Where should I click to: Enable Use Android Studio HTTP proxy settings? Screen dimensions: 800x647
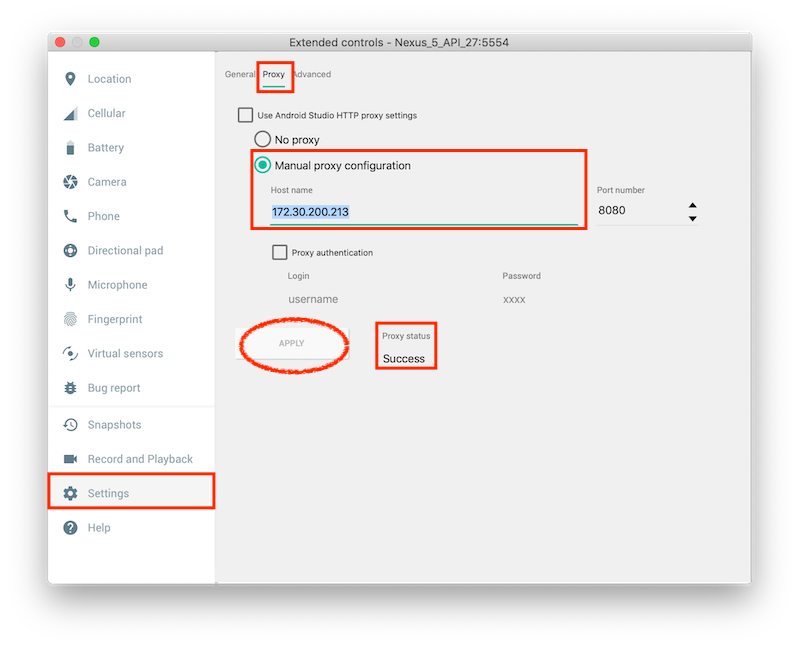pyautogui.click(x=245, y=115)
